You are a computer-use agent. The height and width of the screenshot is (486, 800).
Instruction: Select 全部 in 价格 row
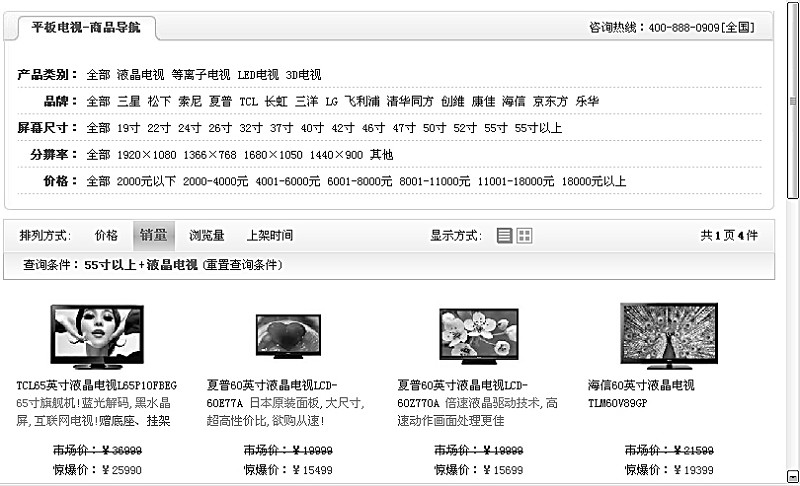98,181
